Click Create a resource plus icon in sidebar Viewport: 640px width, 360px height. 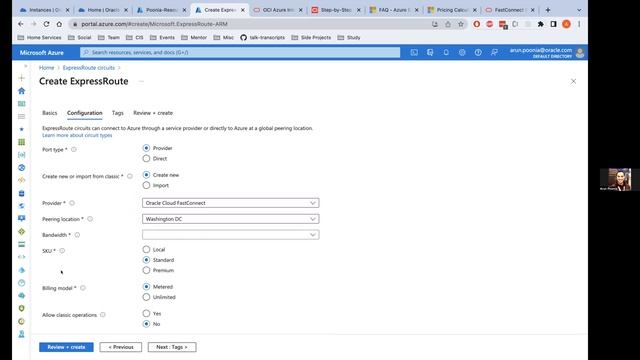click(x=22, y=78)
